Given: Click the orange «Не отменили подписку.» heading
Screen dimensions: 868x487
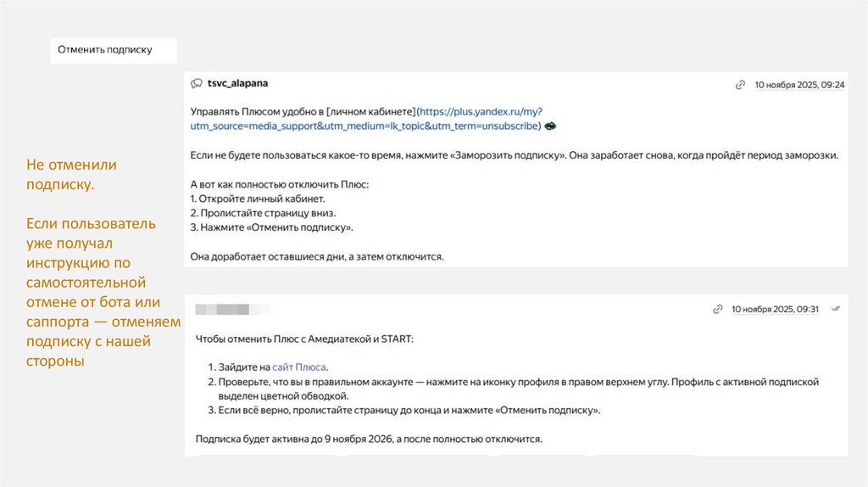Looking at the screenshot, I should [x=71, y=174].
